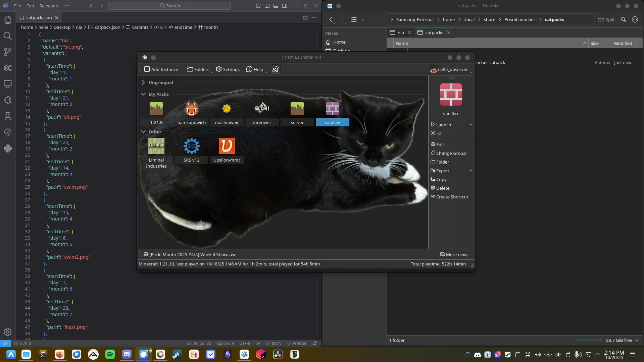This screenshot has width=644, height=362.
Task: Click the cat toggle icon in Prism toolbar
Action: [275, 69]
